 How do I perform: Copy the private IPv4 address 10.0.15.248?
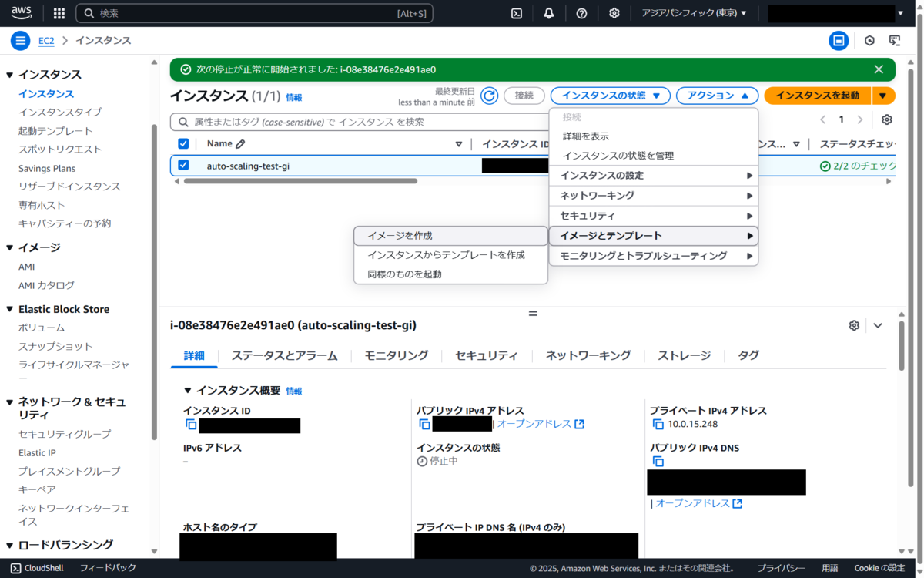click(658, 425)
